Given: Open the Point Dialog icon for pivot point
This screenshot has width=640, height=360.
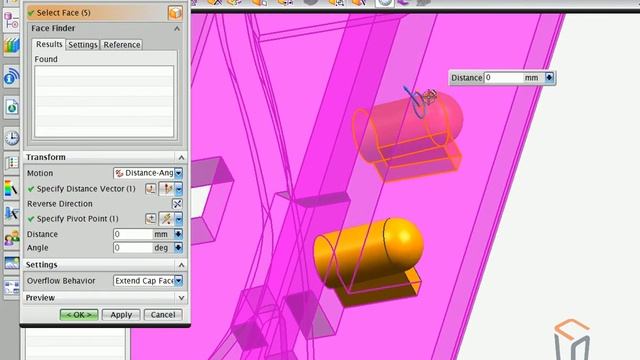Looking at the screenshot, I should [151, 219].
